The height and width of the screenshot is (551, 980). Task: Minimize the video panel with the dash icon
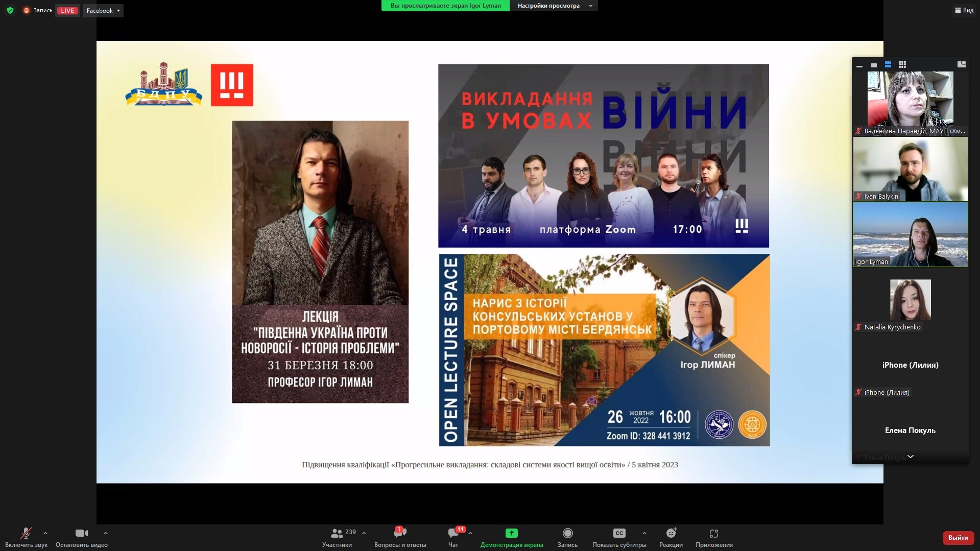(x=859, y=65)
